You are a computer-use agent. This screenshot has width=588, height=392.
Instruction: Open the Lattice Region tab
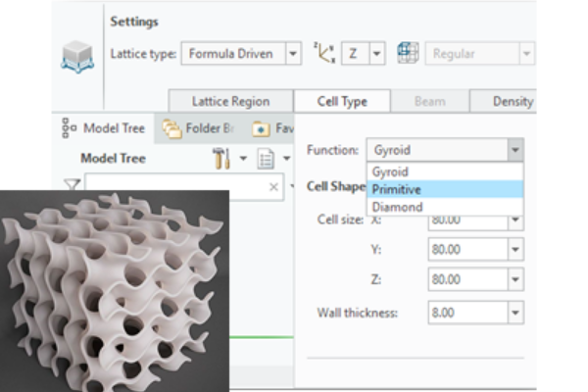click(x=232, y=101)
